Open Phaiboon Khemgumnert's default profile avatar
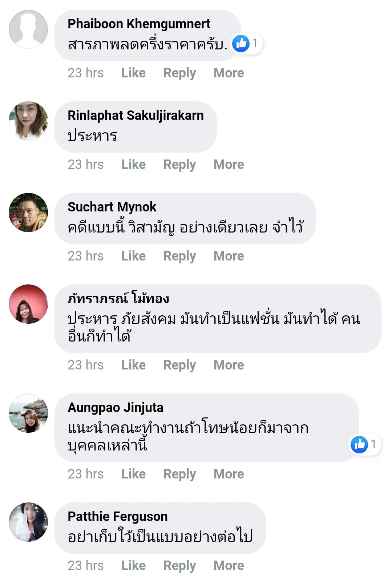This screenshot has height=578, width=392. (x=28, y=29)
